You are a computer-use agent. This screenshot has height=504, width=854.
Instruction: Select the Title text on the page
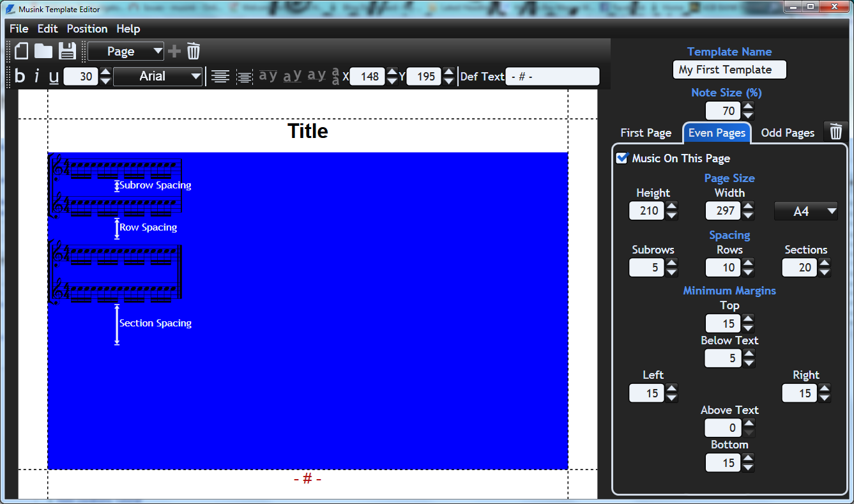pyautogui.click(x=307, y=131)
